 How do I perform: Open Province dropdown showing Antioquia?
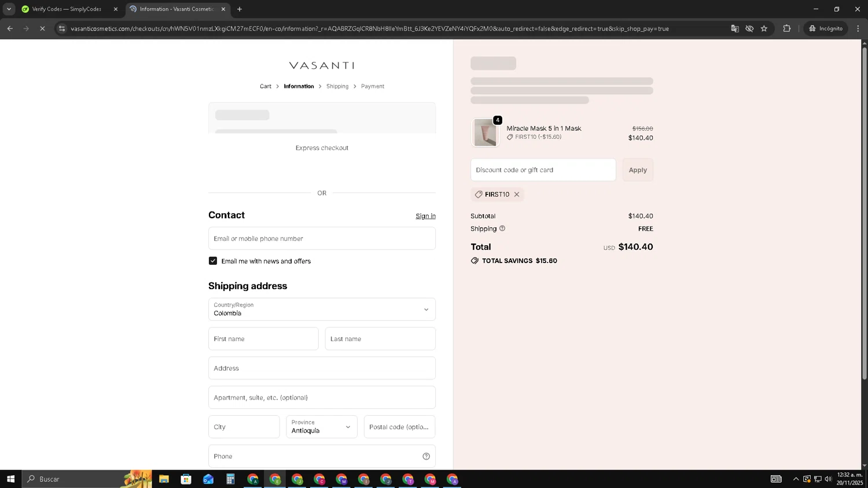pyautogui.click(x=322, y=427)
